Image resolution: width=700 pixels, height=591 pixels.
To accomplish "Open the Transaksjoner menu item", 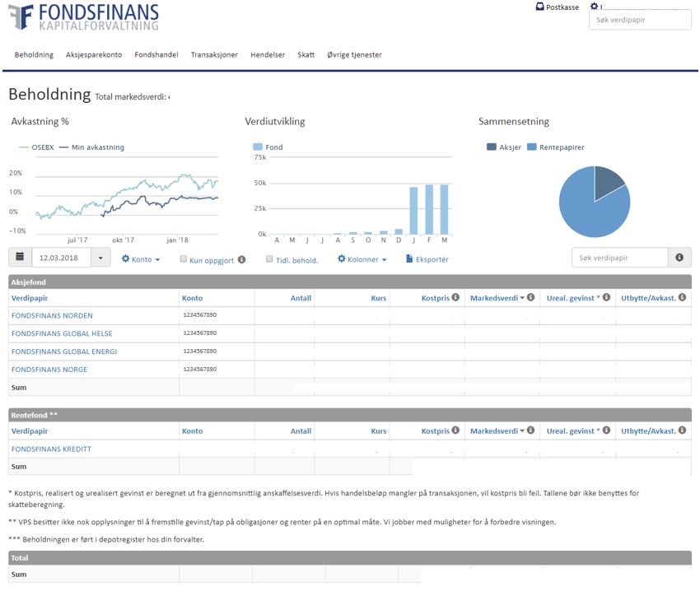I will tap(214, 54).
